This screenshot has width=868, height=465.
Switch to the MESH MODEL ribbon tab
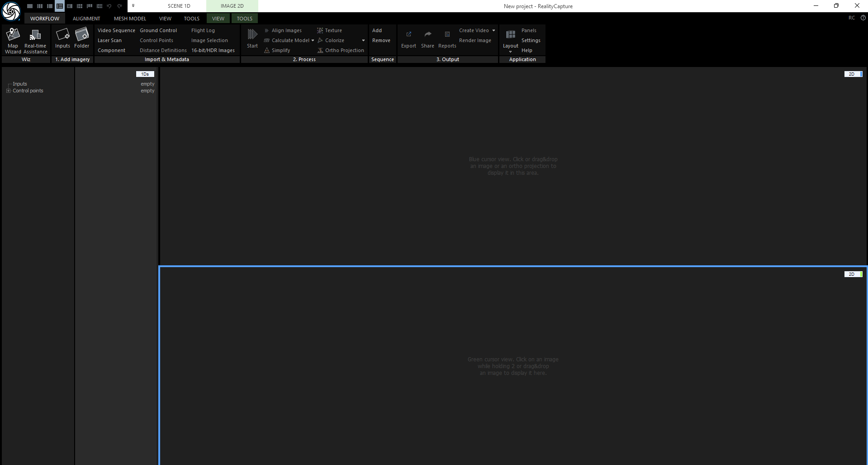(x=130, y=19)
